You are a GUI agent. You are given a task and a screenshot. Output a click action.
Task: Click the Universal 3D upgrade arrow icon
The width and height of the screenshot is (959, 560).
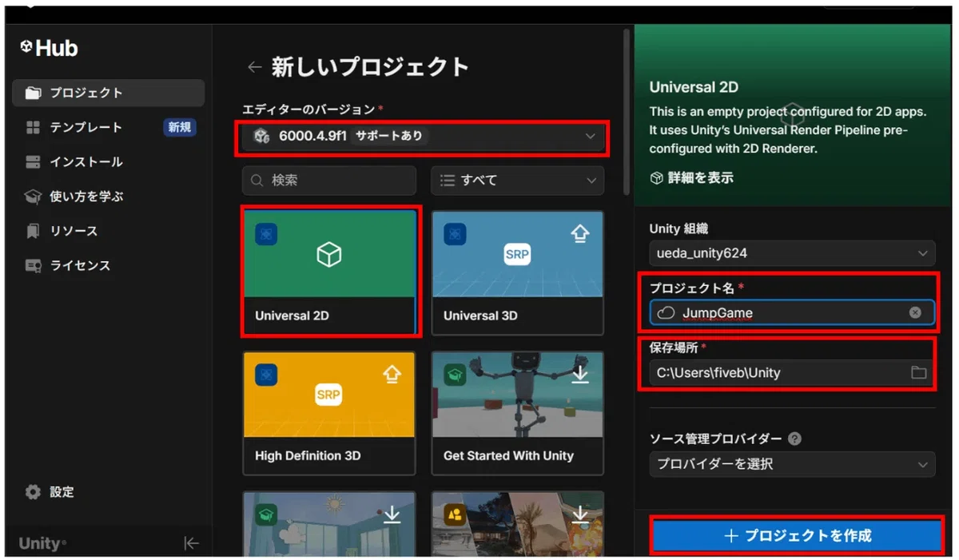click(579, 232)
